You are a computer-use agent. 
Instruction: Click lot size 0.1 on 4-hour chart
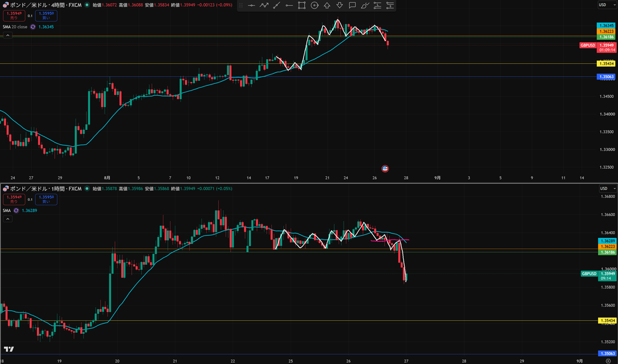point(30,16)
